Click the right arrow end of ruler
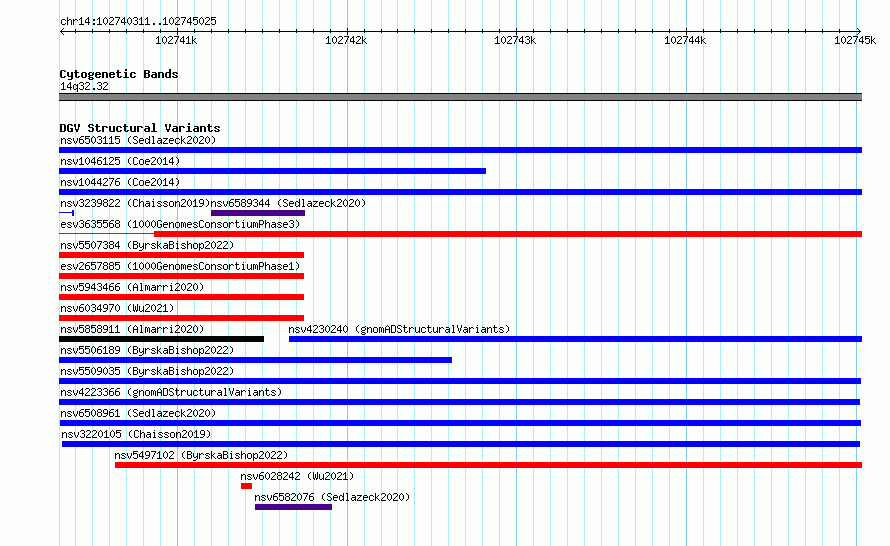 click(x=859, y=31)
